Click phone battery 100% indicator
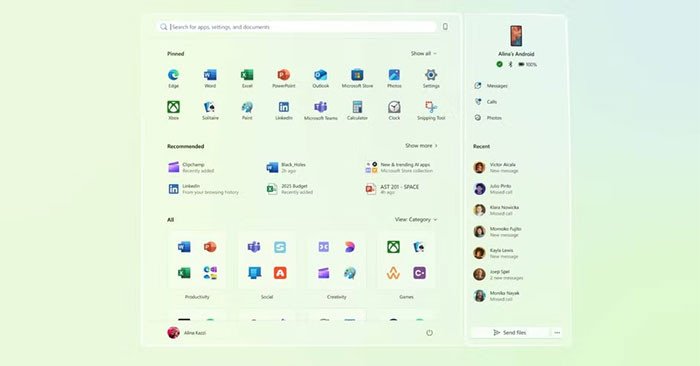This screenshot has width=700, height=366. 528,64
